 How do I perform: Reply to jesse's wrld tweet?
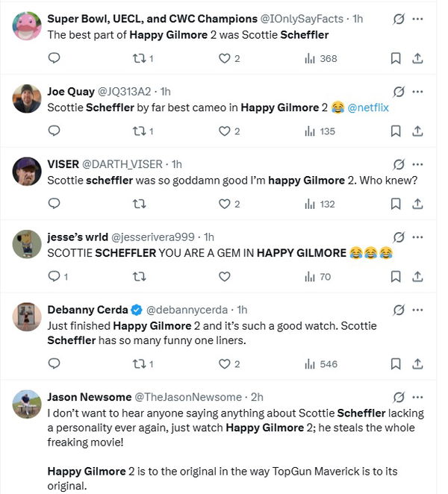tap(54, 277)
